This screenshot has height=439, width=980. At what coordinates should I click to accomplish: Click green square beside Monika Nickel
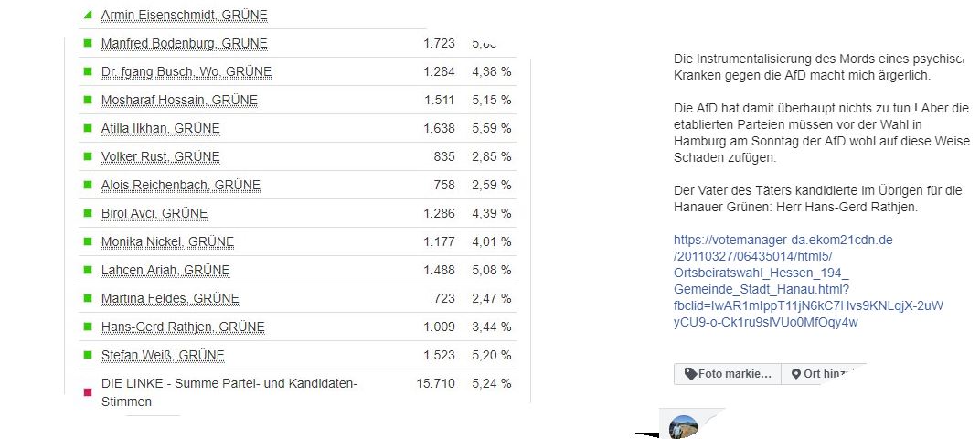coord(88,241)
